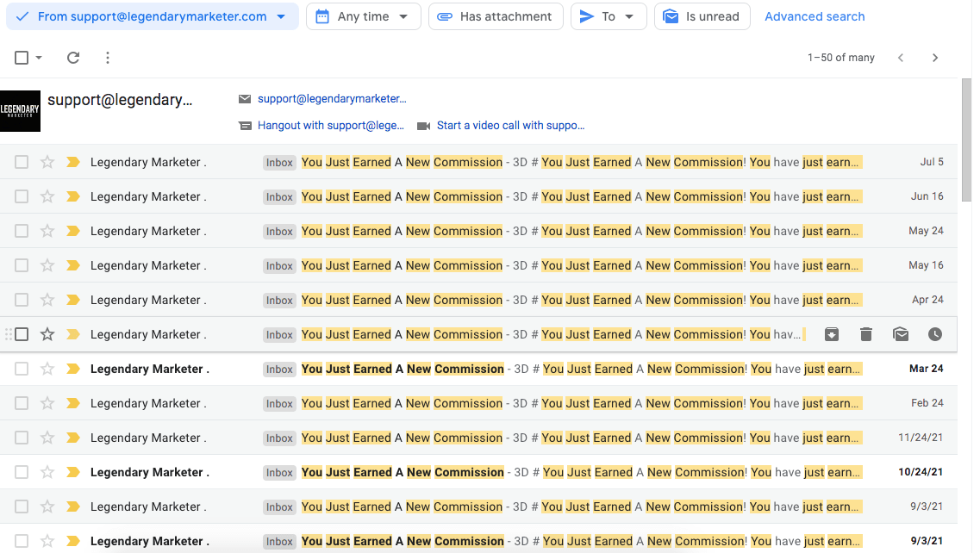Click the 'support@legendary…' contact name heading

[120, 100]
